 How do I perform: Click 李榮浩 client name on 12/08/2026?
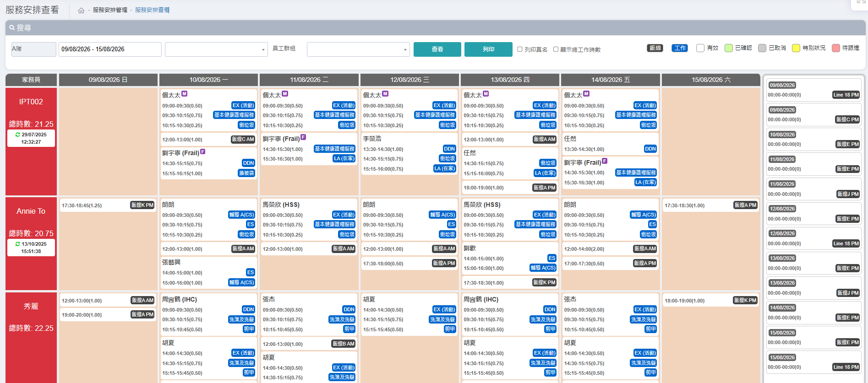pos(372,139)
